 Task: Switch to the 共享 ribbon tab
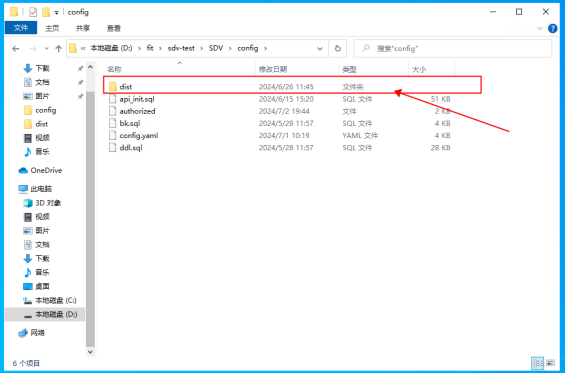[83, 28]
